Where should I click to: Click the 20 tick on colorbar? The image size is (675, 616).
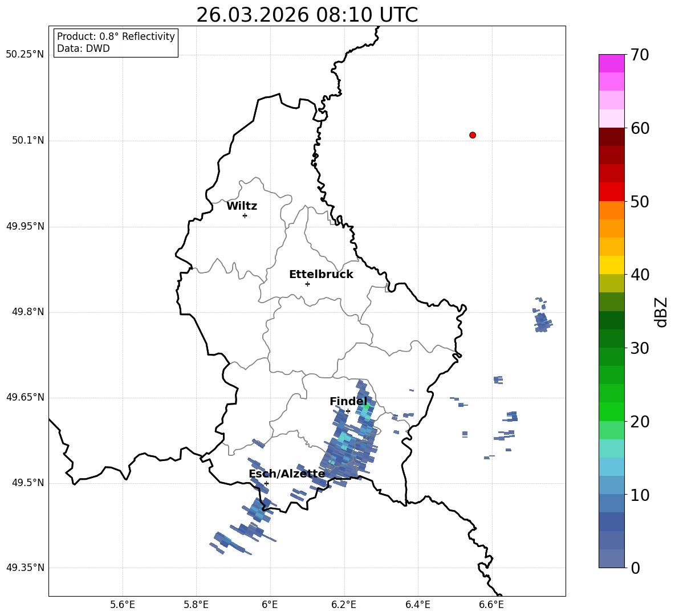pyautogui.click(x=639, y=422)
